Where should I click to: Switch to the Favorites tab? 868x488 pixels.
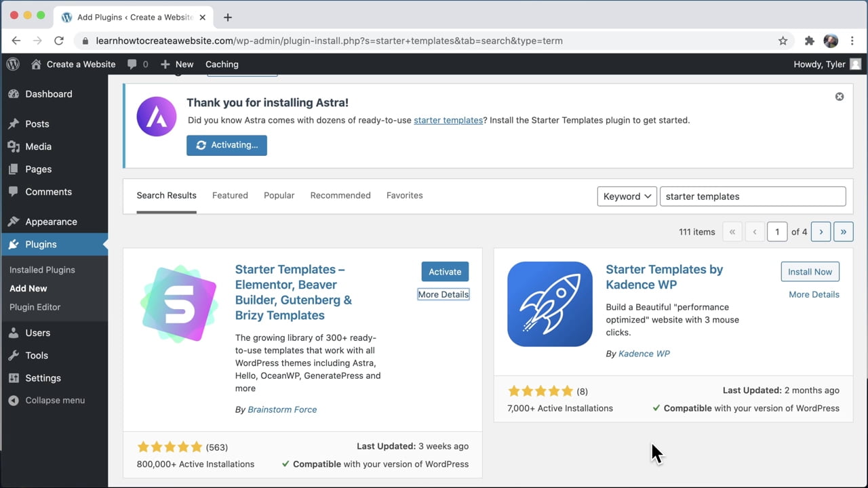point(405,195)
